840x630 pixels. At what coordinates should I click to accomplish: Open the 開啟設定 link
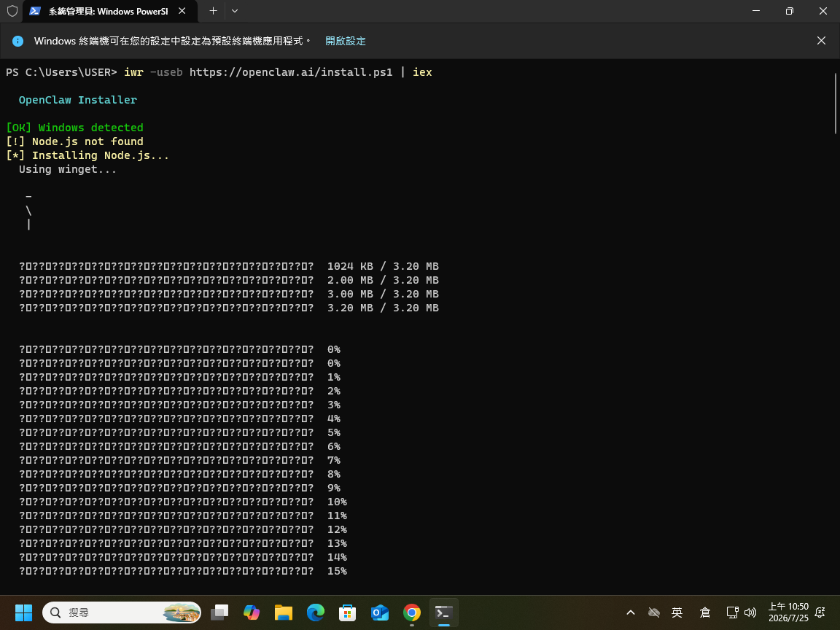[346, 41]
